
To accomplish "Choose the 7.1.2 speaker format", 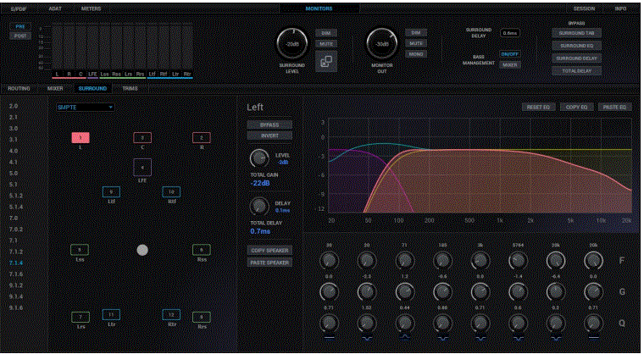I will 15,252.
